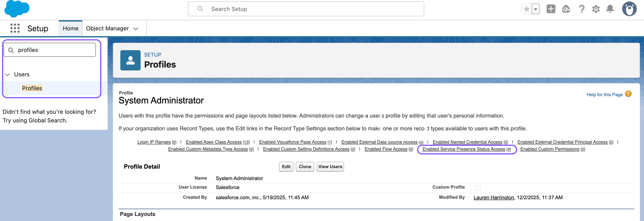Open the user avatar menu
644x221 pixels.
629,9
